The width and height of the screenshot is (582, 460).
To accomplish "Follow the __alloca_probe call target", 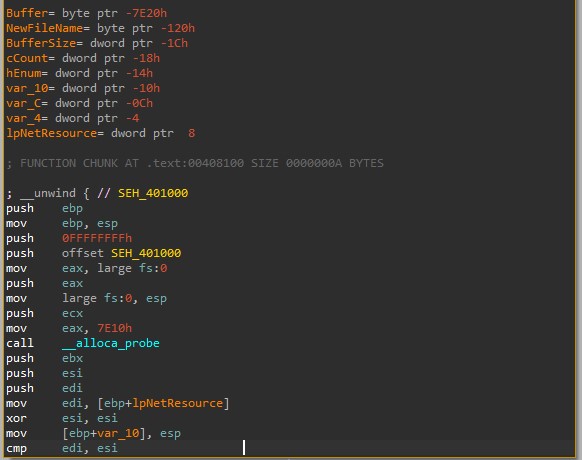I will coord(111,343).
